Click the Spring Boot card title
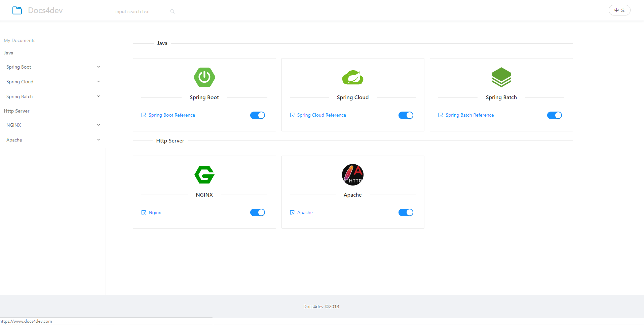This screenshot has width=644, height=325. (204, 97)
